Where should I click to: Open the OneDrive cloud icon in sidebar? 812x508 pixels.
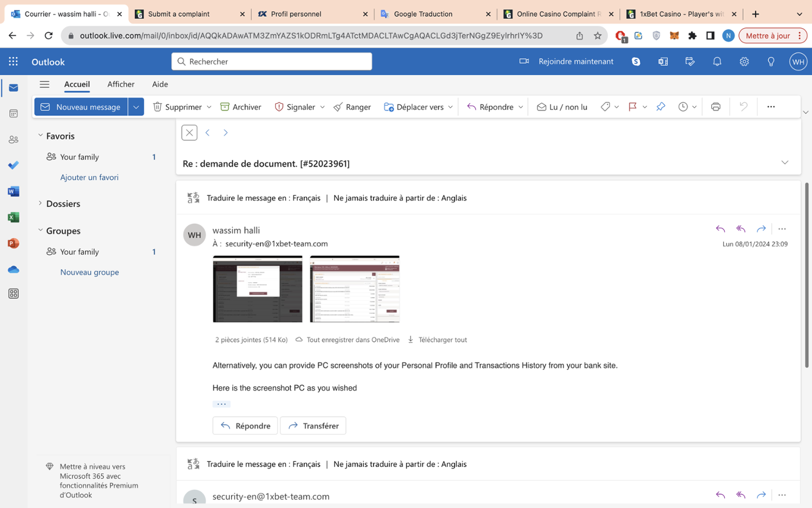[14, 269]
